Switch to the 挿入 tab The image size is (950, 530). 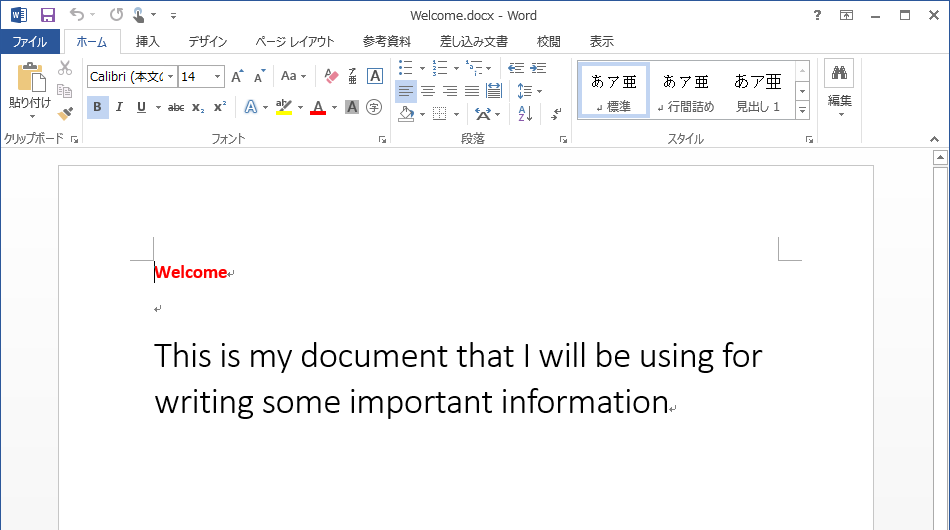click(147, 41)
